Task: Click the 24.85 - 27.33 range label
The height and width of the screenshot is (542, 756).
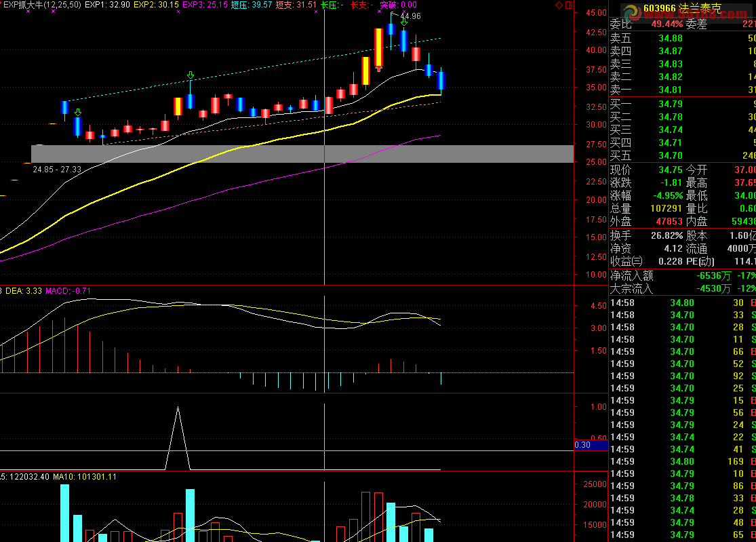Action: pyautogui.click(x=57, y=170)
